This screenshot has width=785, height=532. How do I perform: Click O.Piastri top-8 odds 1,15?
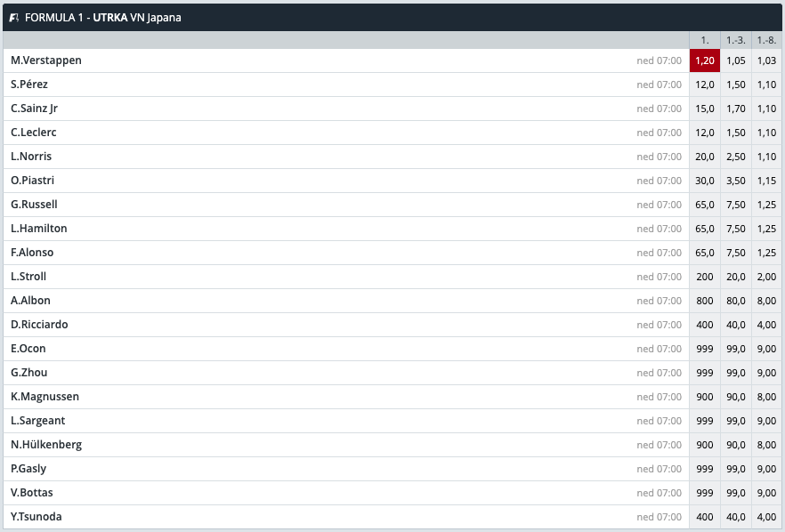766,181
